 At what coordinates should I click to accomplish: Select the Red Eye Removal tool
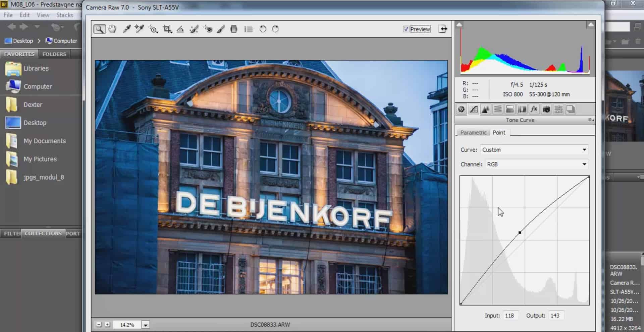208,29
